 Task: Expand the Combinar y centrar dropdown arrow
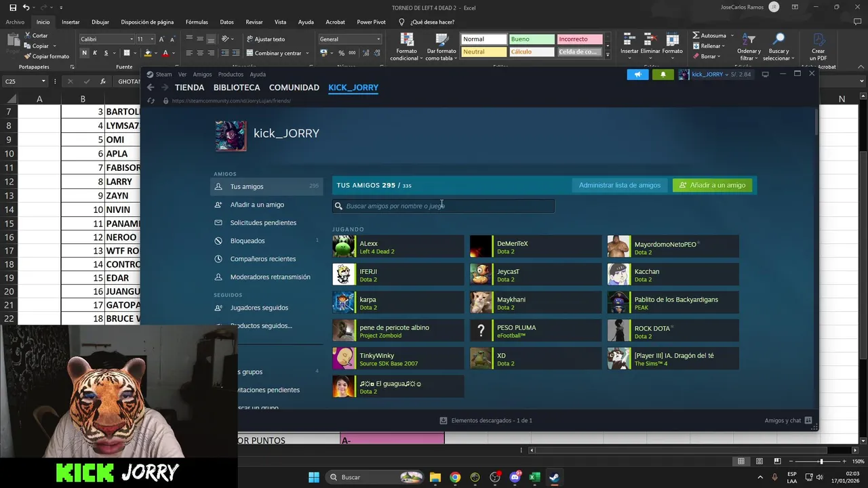coord(307,53)
